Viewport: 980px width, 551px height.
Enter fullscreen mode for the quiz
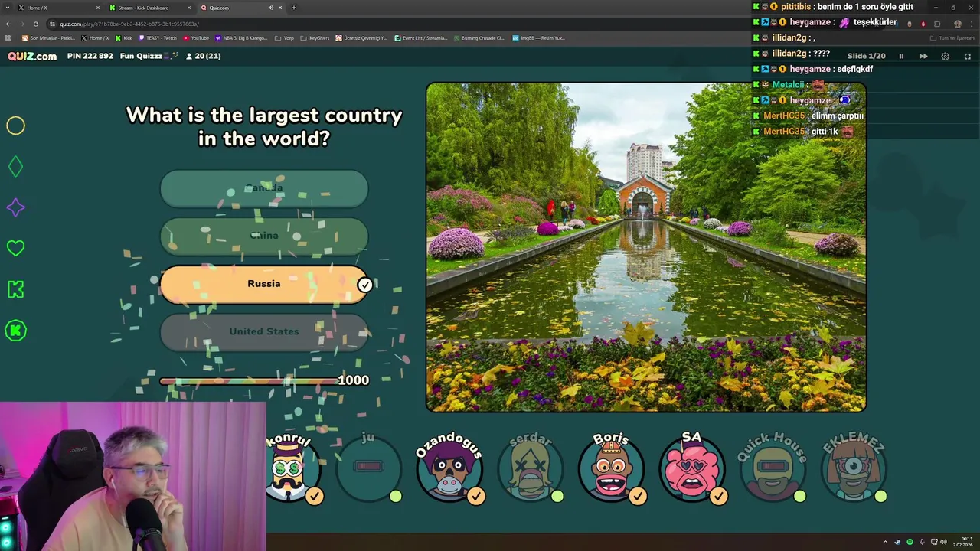click(967, 56)
